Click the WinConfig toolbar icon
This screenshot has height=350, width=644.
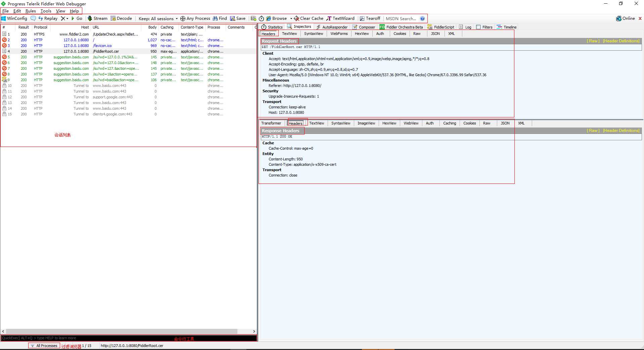[x=3, y=18]
